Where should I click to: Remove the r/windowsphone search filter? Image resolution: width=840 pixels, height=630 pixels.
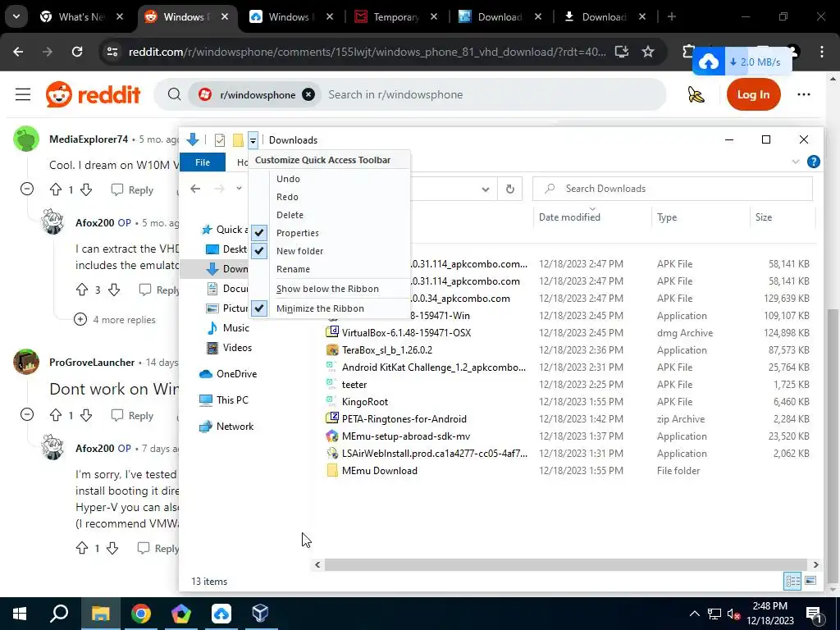(308, 94)
